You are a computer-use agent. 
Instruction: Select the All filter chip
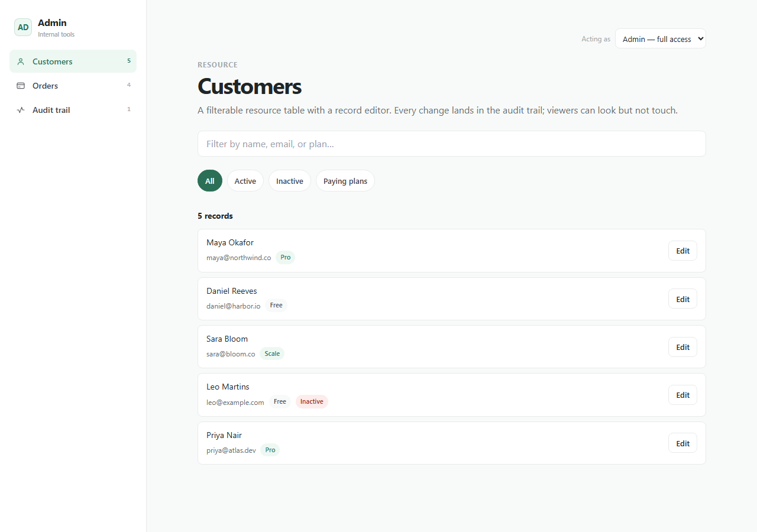pyautogui.click(x=210, y=181)
